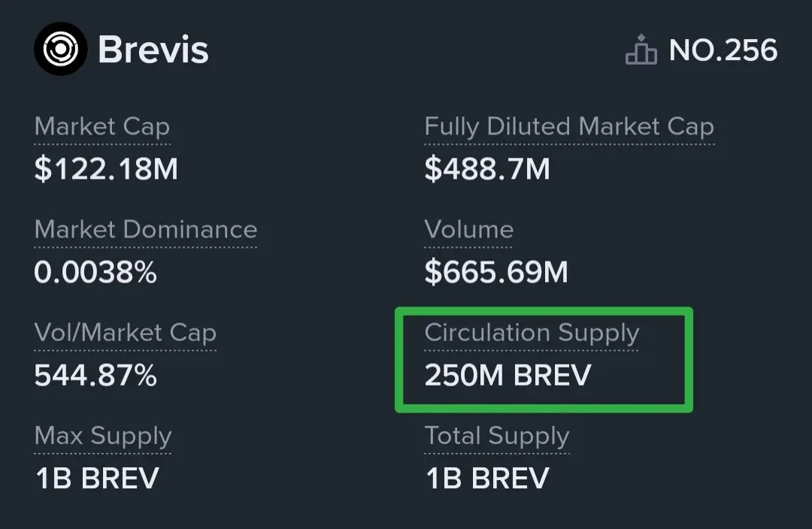Viewport: 812px width, 529px height.
Task: Click the Max Supply label
Action: 103,436
